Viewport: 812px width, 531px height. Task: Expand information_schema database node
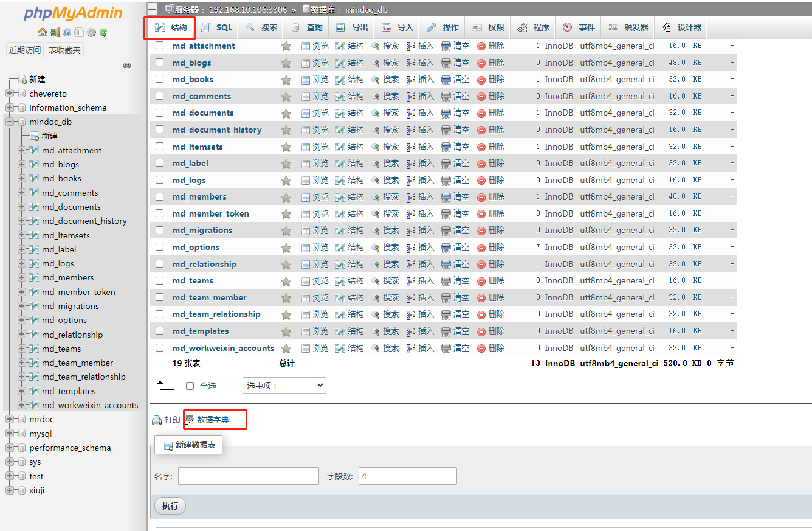[x=10, y=108]
